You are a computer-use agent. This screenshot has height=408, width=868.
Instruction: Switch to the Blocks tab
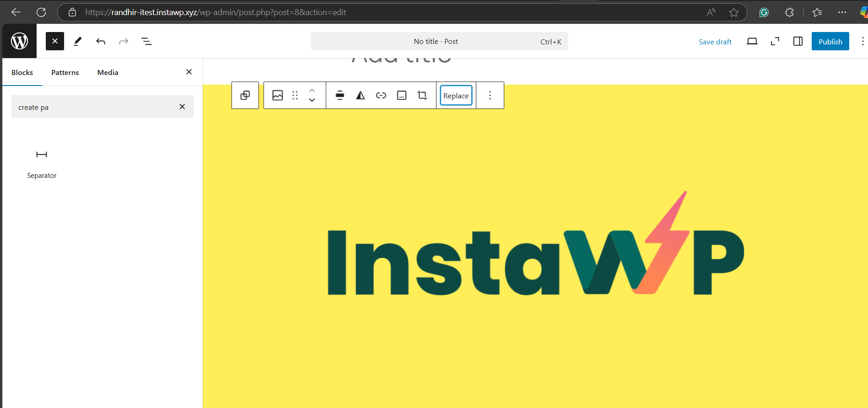tap(22, 72)
